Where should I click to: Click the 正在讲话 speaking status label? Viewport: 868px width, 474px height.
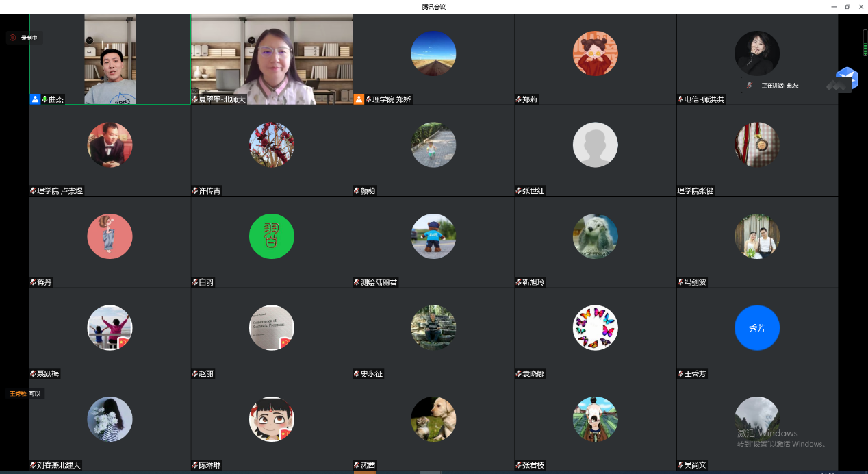coord(779,86)
